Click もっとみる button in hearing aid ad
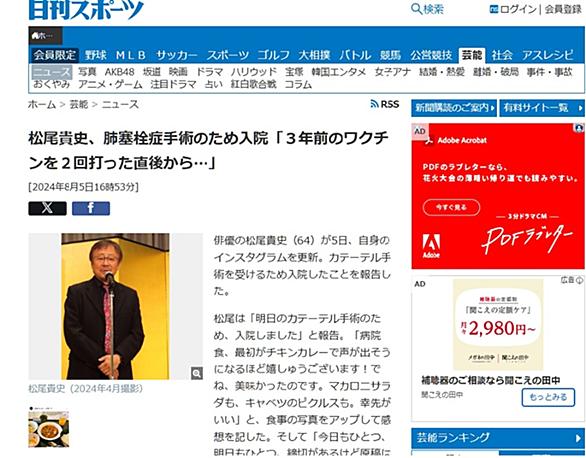 [x=548, y=397]
